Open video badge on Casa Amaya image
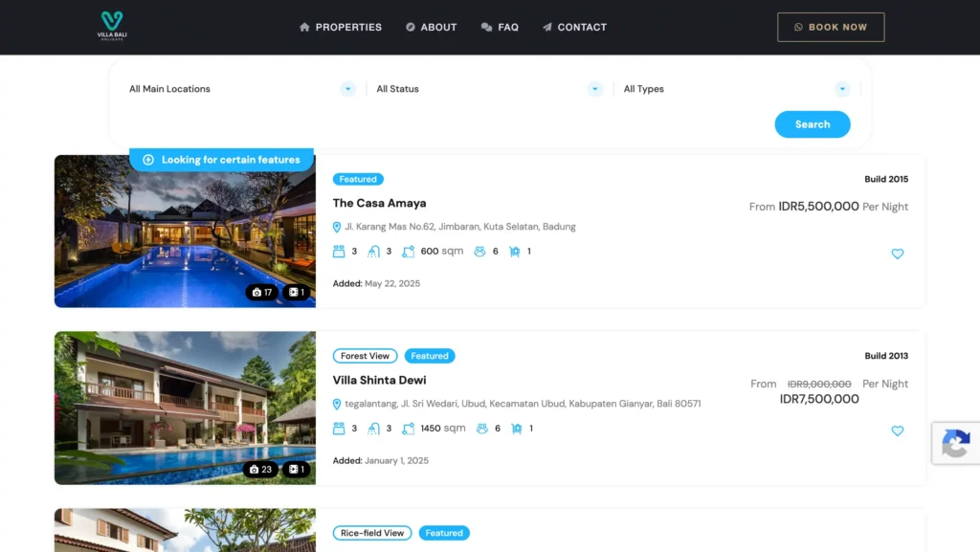 (297, 292)
